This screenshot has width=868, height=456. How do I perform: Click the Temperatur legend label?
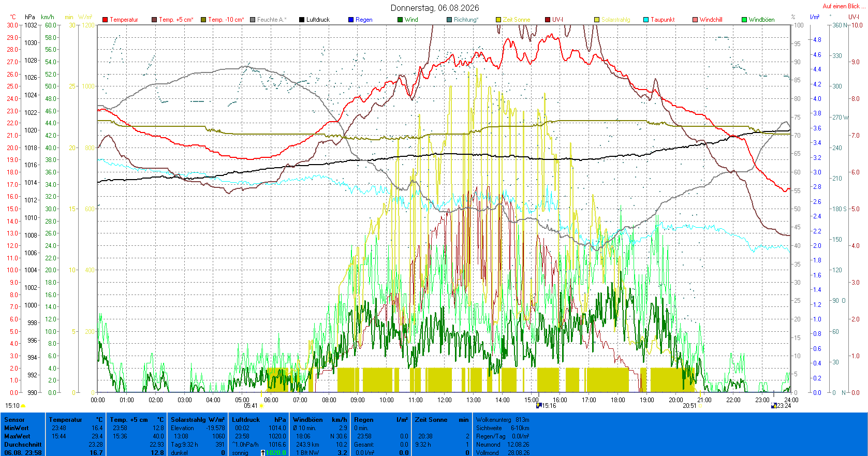tap(124, 20)
